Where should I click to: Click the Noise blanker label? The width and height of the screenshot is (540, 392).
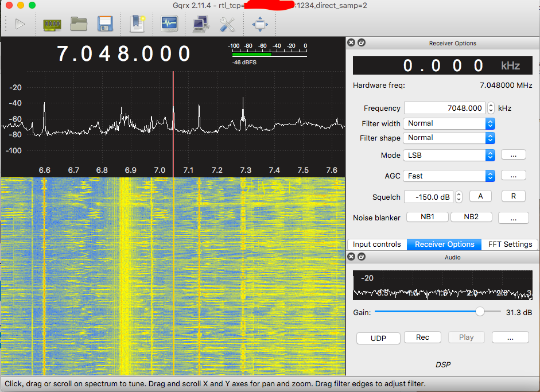point(376,218)
